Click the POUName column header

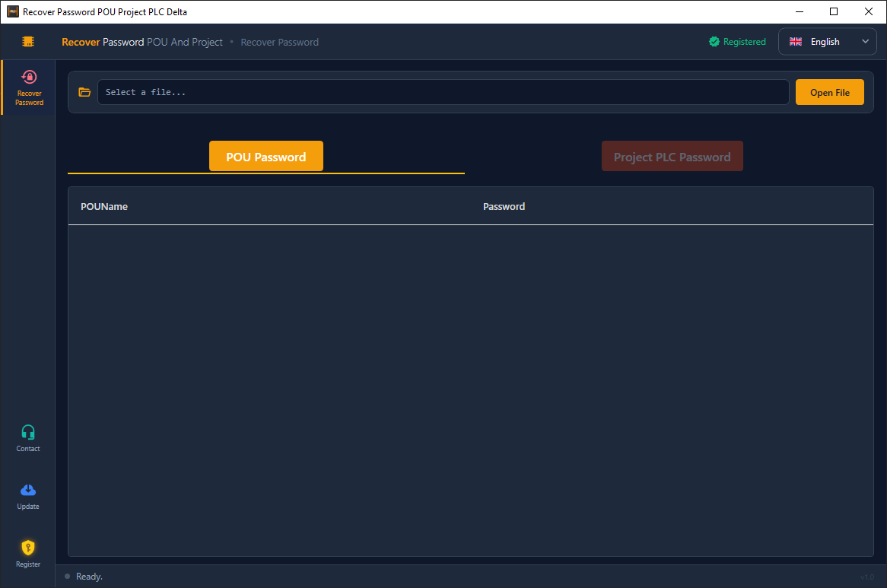[104, 207]
